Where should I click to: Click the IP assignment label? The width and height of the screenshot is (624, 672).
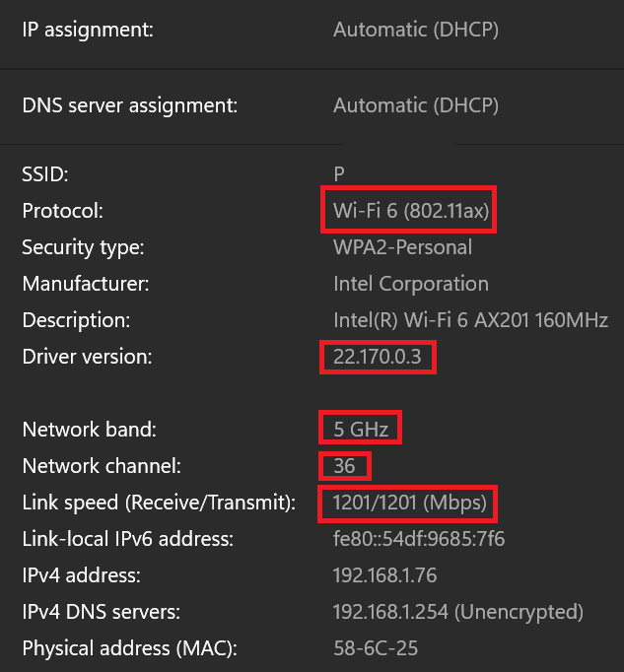click(88, 30)
